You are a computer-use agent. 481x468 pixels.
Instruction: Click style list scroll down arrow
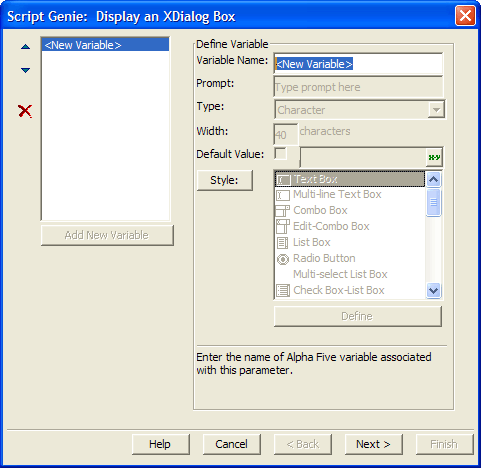click(x=433, y=290)
